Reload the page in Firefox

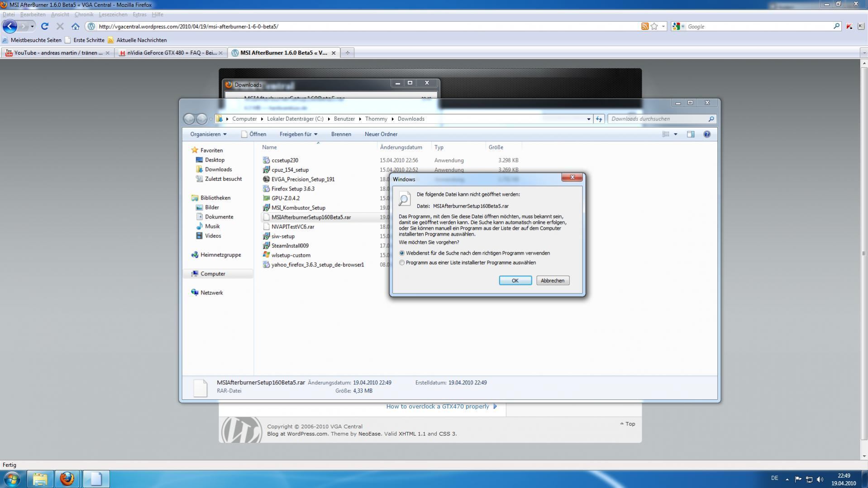point(44,26)
